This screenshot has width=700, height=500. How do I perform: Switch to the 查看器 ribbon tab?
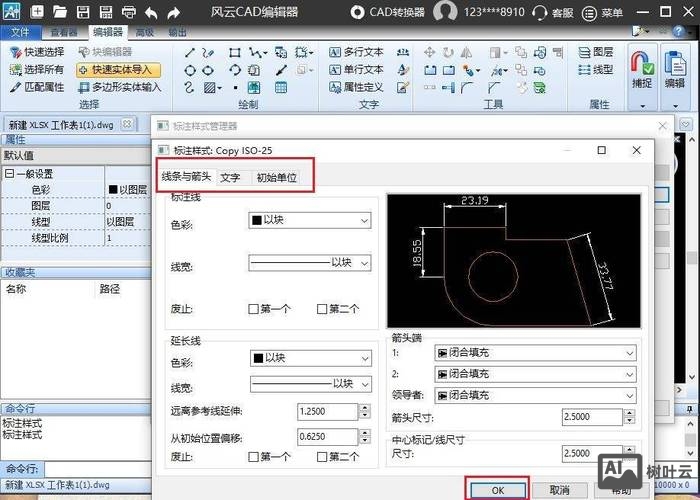coord(64,32)
